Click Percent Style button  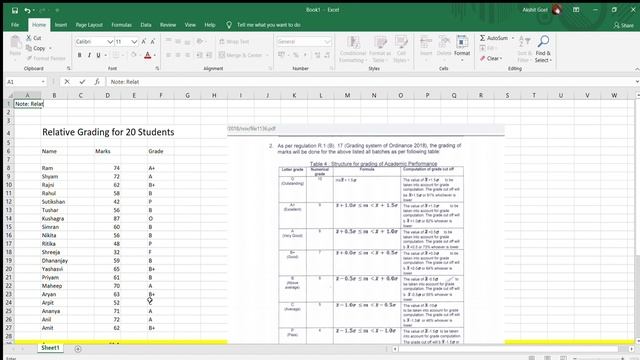point(296,55)
